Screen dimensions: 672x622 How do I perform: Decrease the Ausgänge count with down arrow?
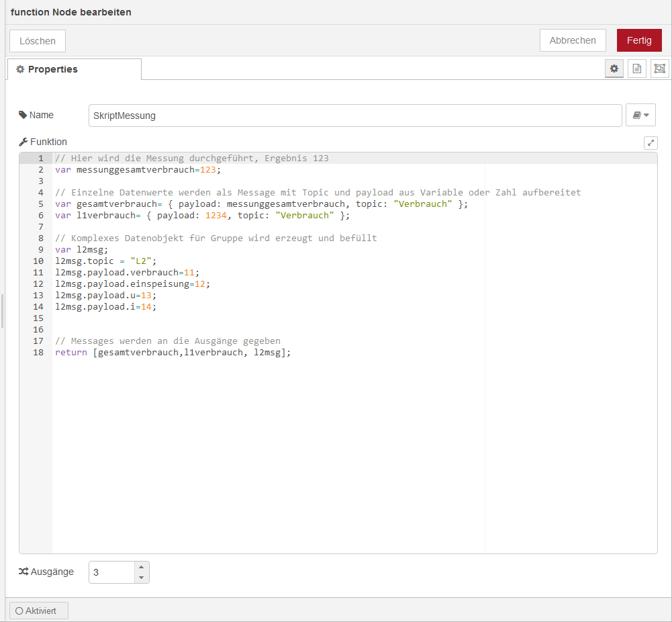[x=142, y=578]
